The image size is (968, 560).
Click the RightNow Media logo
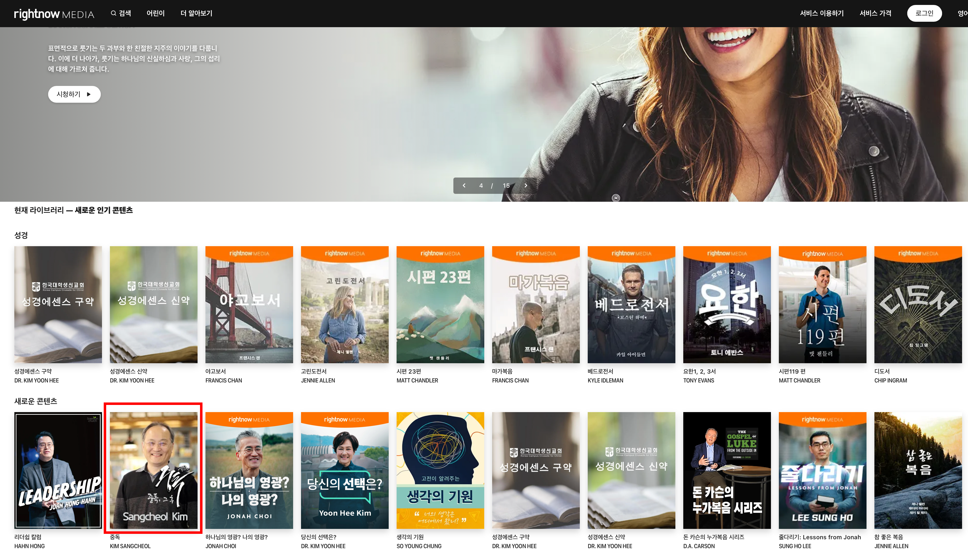point(54,14)
